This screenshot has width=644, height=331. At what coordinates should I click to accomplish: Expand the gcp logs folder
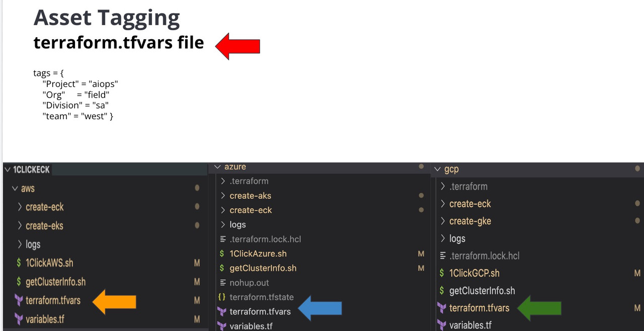click(x=443, y=238)
